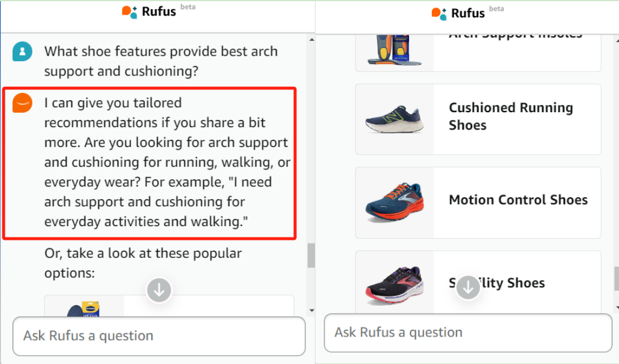Viewport: 619px width, 364px height.
Task: Click the Rufus logo icon in the left panel
Action: 129,12
